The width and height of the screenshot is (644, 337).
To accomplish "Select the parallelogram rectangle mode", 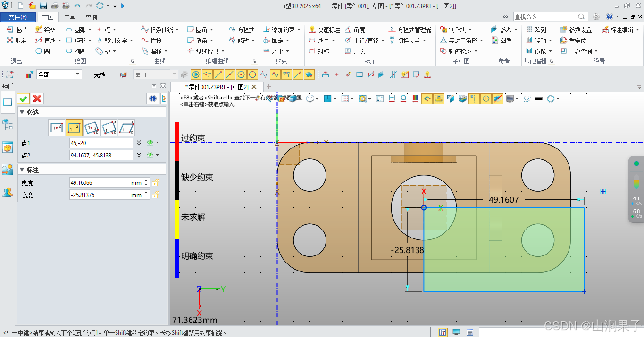I will pyautogui.click(x=126, y=128).
